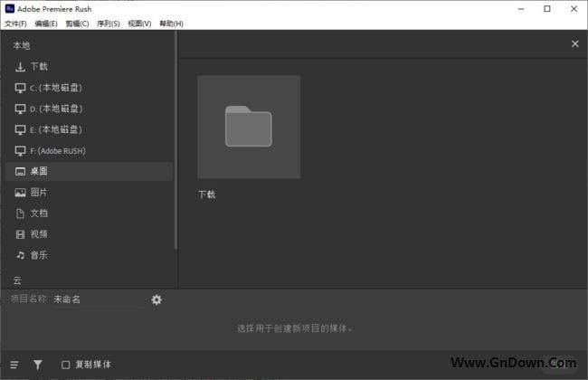Click the D: drive monitor icon
This screenshot has width=588, height=380.
click(x=20, y=109)
